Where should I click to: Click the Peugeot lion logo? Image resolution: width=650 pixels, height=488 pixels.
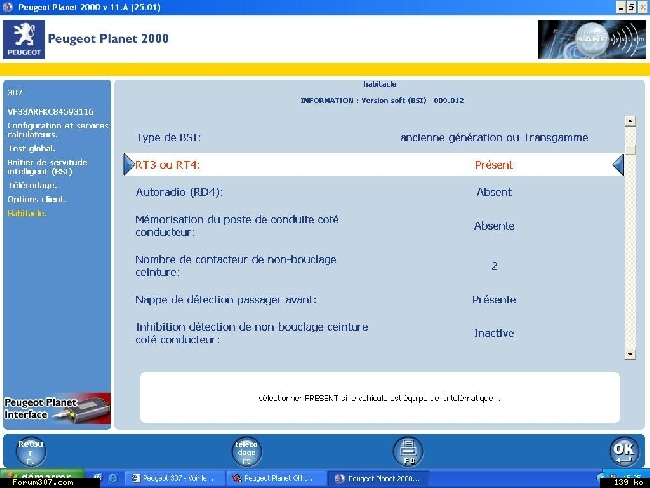[x=24, y=39]
